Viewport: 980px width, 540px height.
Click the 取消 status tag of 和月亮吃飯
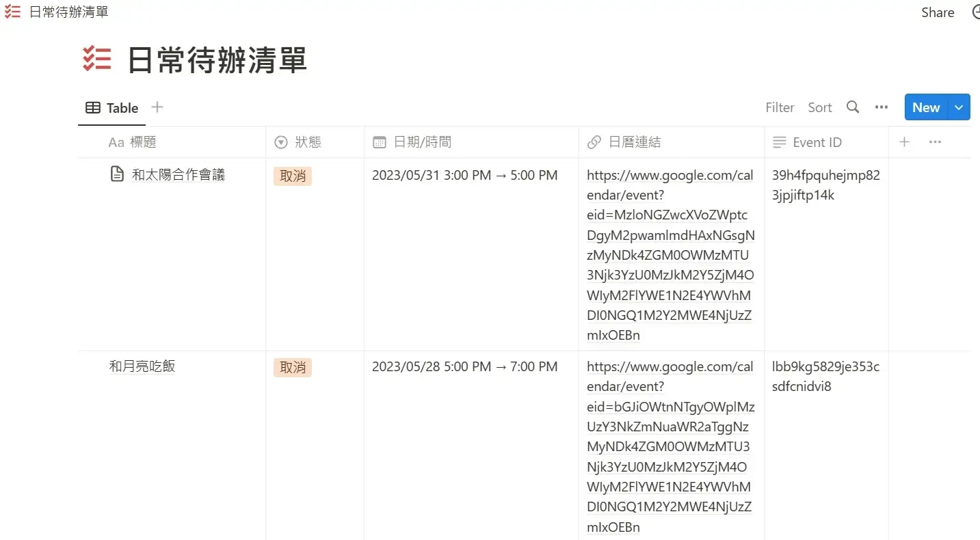(x=293, y=367)
